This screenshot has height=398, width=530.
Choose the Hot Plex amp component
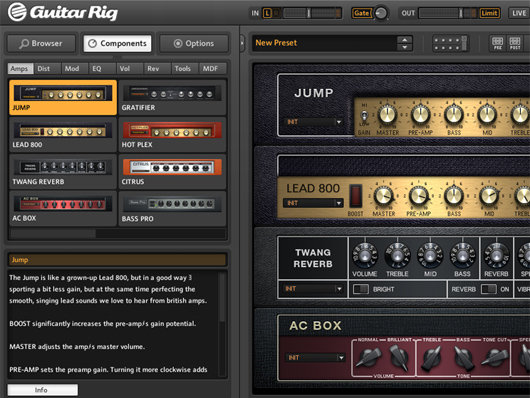coord(172,135)
